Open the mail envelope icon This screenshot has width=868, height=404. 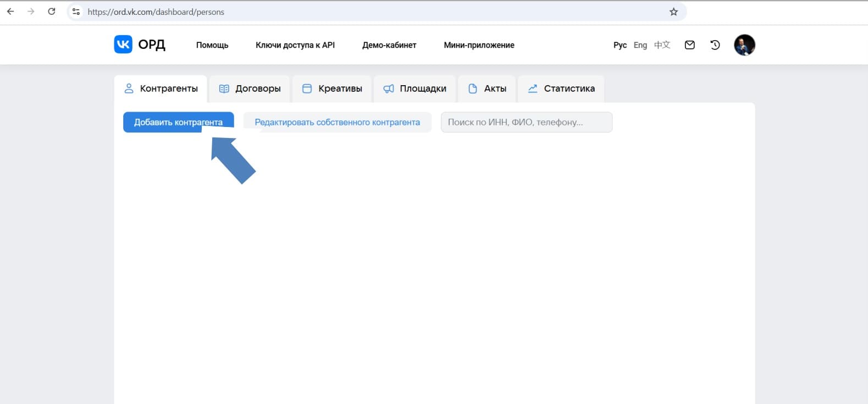point(689,45)
